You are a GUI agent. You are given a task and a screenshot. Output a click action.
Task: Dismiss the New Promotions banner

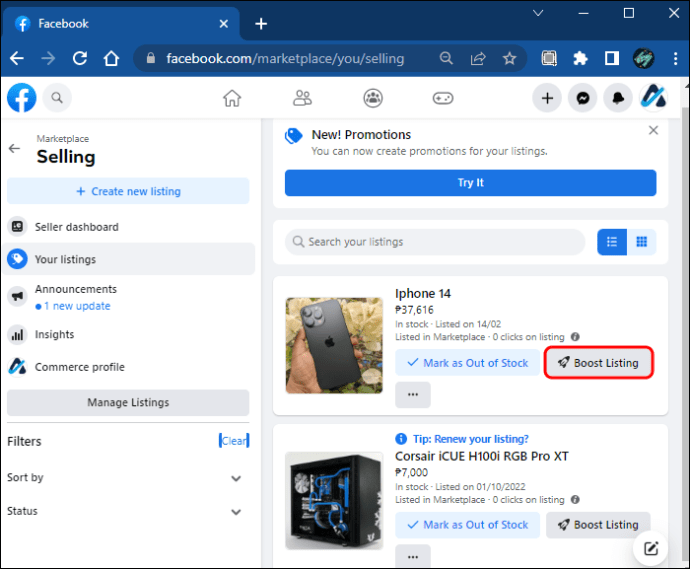[x=653, y=131]
